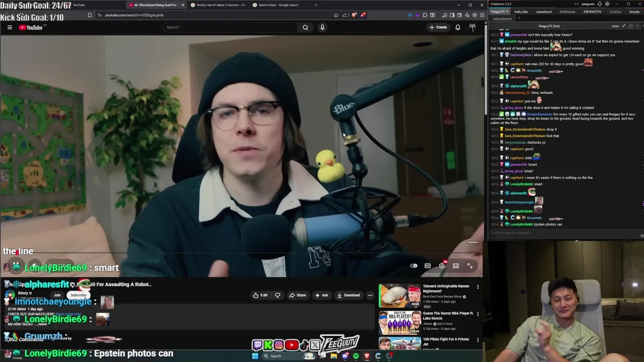Open options menu for Taiwan Ramen video
Viewport: 644px width, 362px height.
click(478, 287)
